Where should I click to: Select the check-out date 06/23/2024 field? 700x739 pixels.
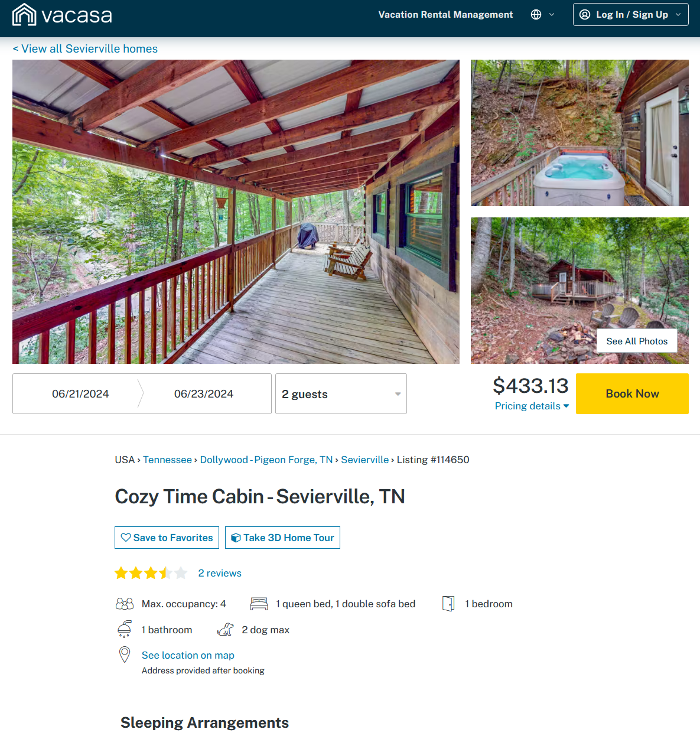(204, 394)
